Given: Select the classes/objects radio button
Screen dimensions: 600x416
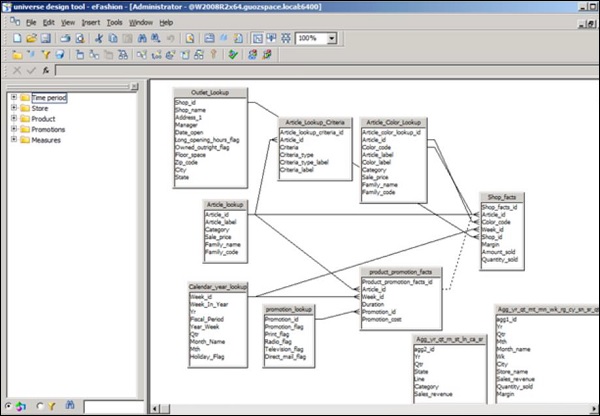Looking at the screenshot, I should pyautogui.click(x=9, y=407).
